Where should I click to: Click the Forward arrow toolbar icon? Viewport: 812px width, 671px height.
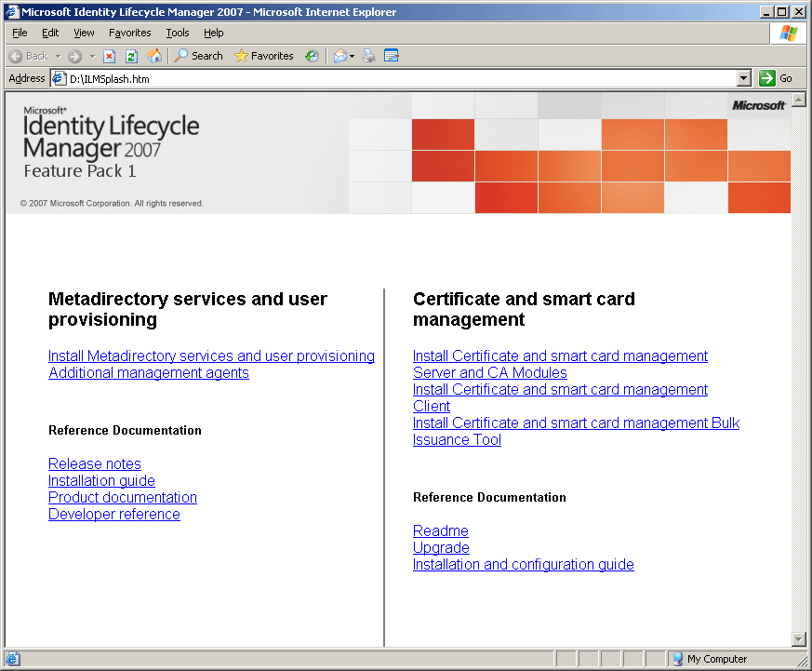click(75, 56)
